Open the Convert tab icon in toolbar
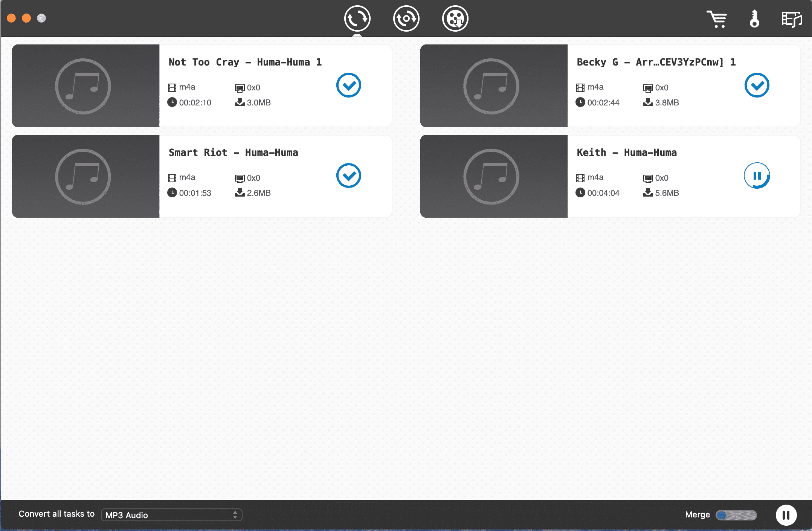 (357, 18)
